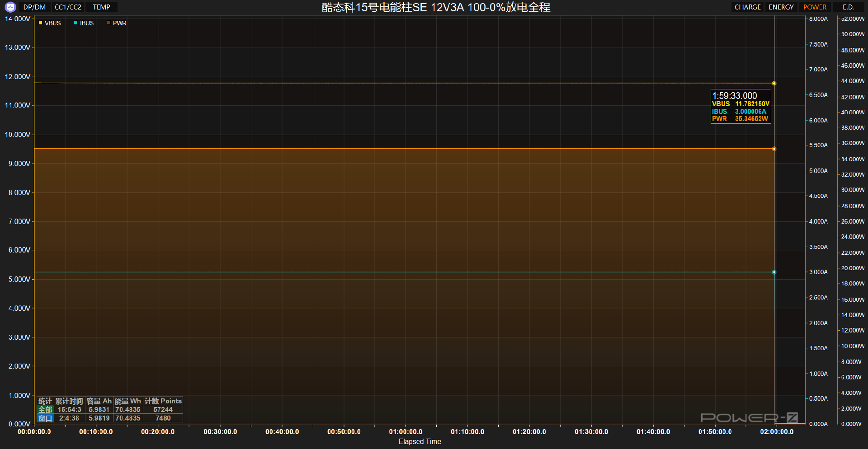Click the 1:59:33.000 tooltip timestamp
This screenshot has height=449, width=868.
pyautogui.click(x=734, y=96)
